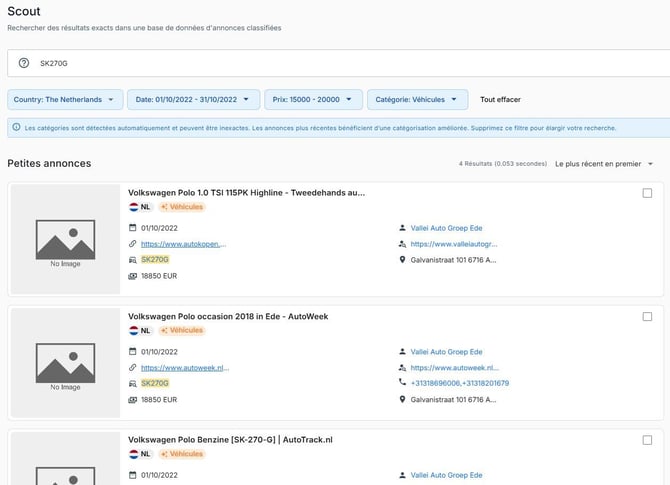Viewport: 670px width, 485px height.
Task: Open the Catégorie: Véhicules filter dropdown
Action: point(417,100)
